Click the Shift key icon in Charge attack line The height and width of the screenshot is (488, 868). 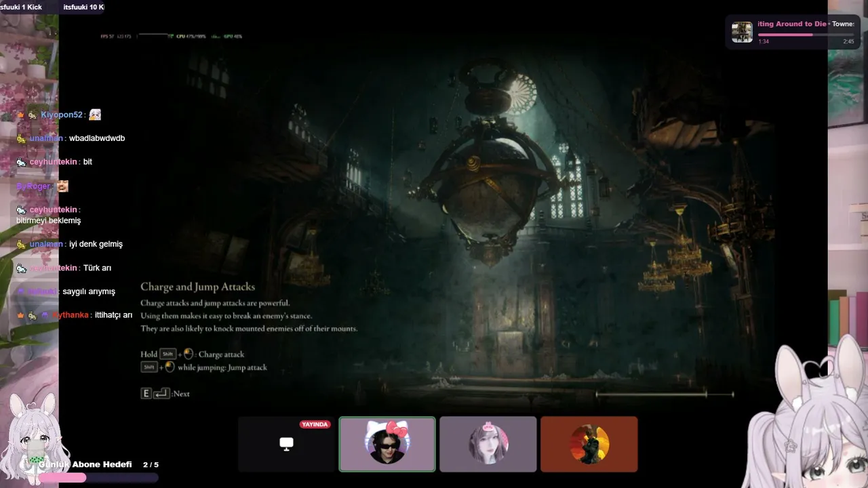coord(167,354)
